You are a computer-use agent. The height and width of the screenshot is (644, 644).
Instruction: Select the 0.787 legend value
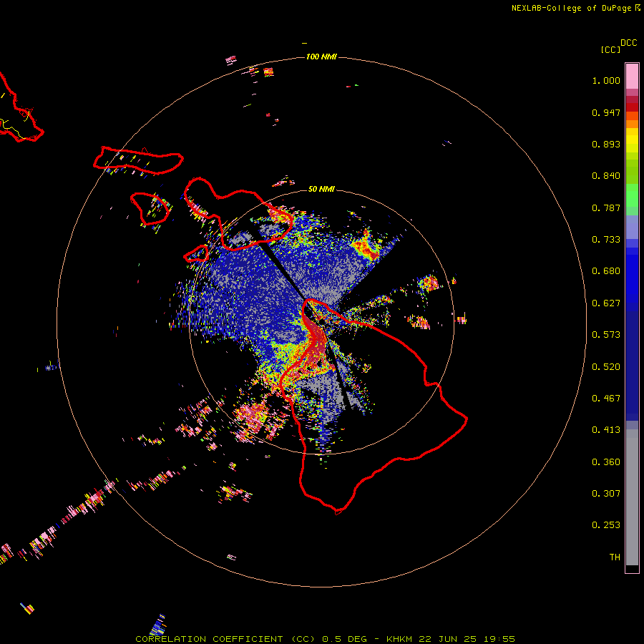606,208
